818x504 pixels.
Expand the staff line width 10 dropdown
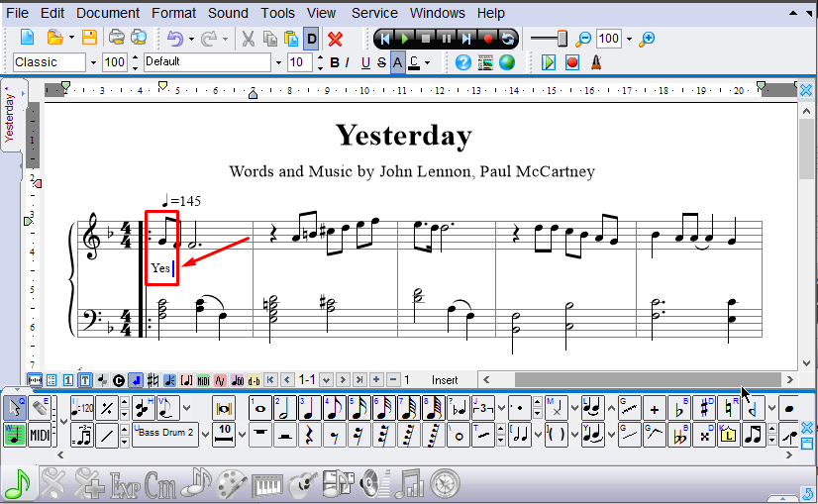pyautogui.click(x=242, y=435)
